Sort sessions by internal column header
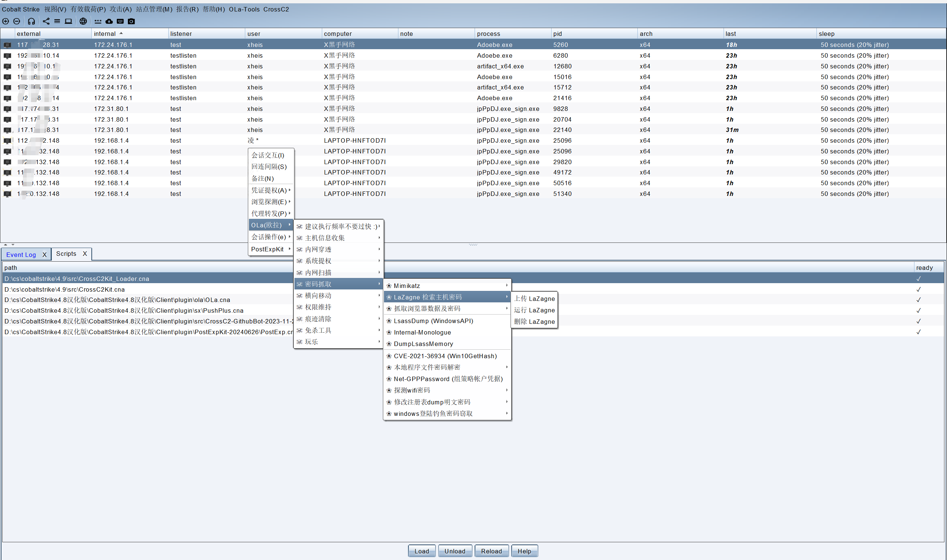The height and width of the screenshot is (560, 947). (130, 34)
